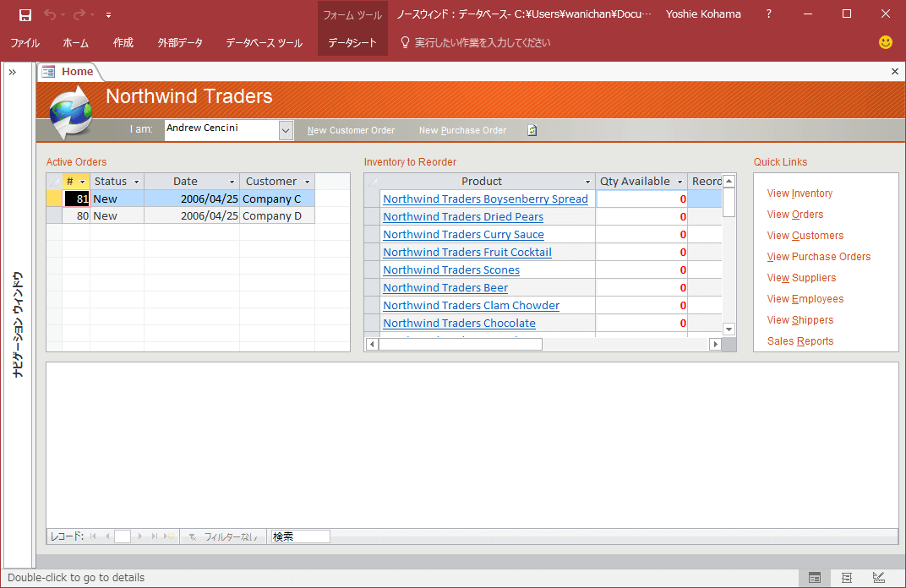Open the # column filter dropdown
This screenshot has height=588, width=906.
(83, 182)
